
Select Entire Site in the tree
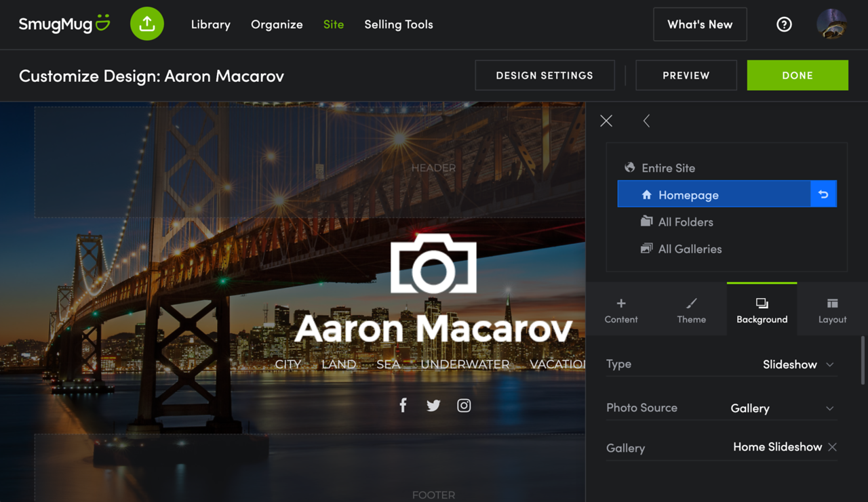660,167
